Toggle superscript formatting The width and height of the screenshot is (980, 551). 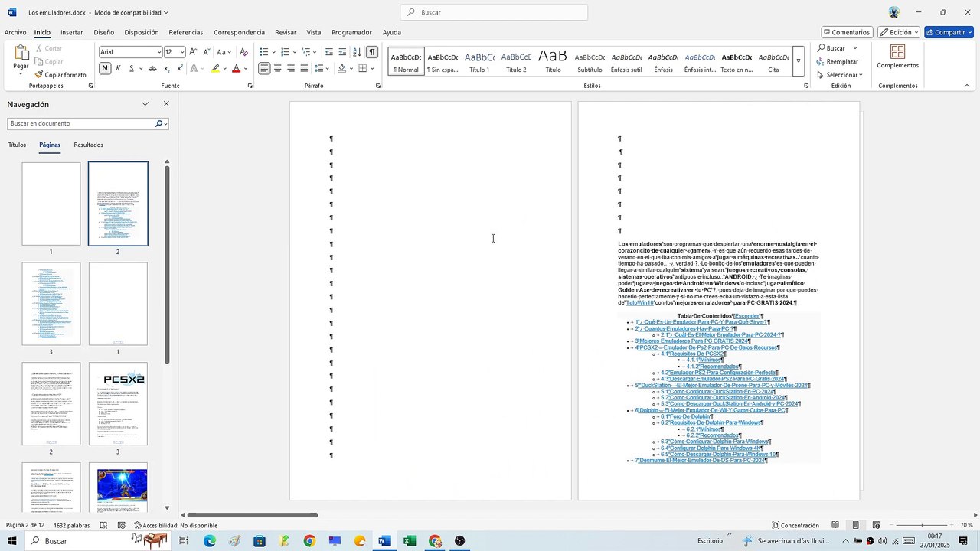[180, 68]
